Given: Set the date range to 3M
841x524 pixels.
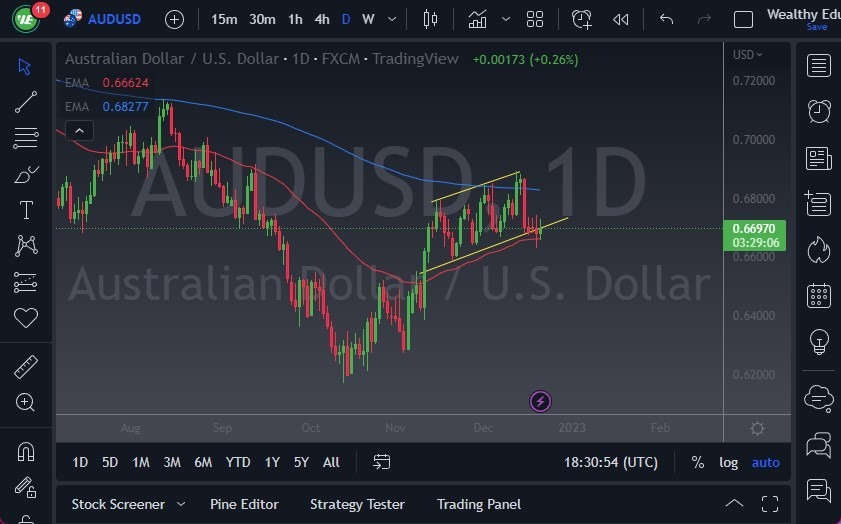Looking at the screenshot, I should point(172,462).
